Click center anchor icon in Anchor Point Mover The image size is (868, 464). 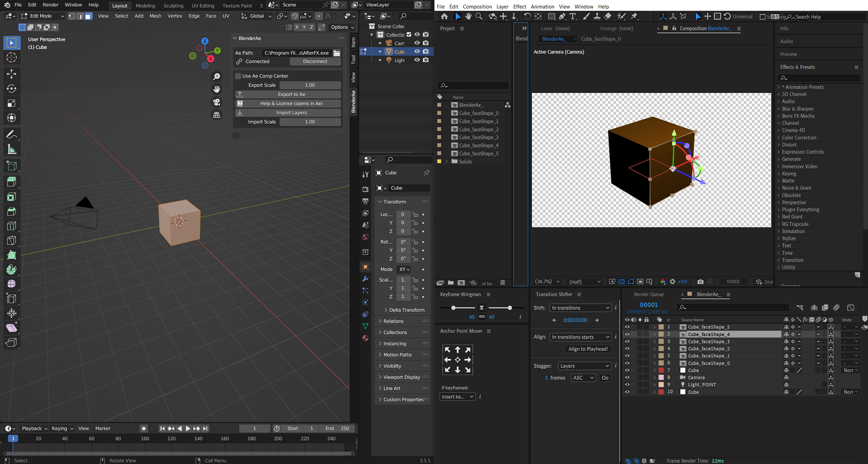point(458,360)
